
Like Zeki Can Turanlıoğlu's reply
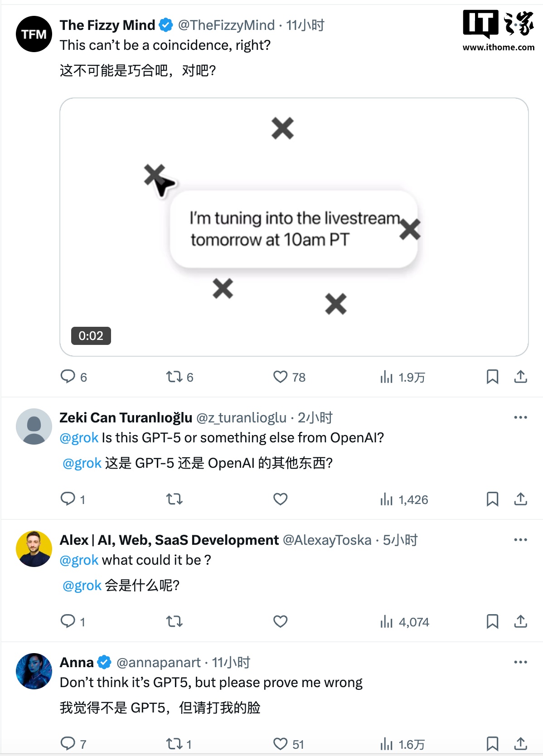coord(281,499)
